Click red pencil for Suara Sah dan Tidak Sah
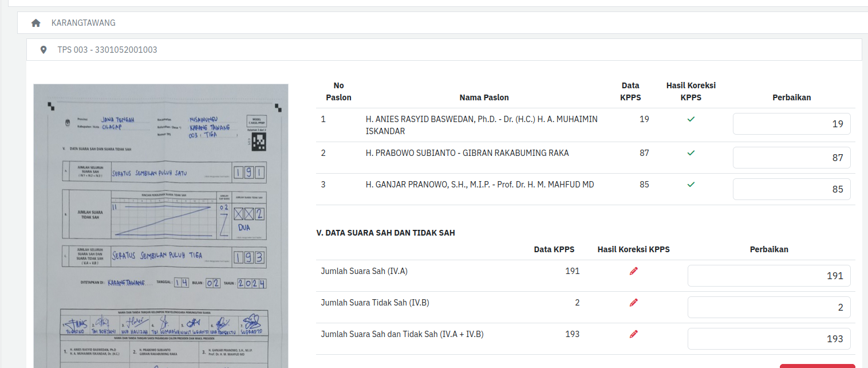868x368 pixels. tap(633, 334)
